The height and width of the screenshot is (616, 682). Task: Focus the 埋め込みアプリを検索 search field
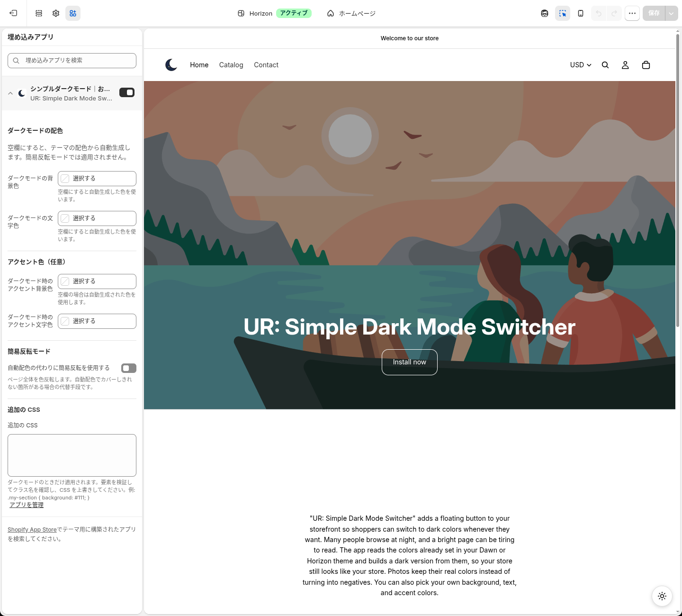72,61
